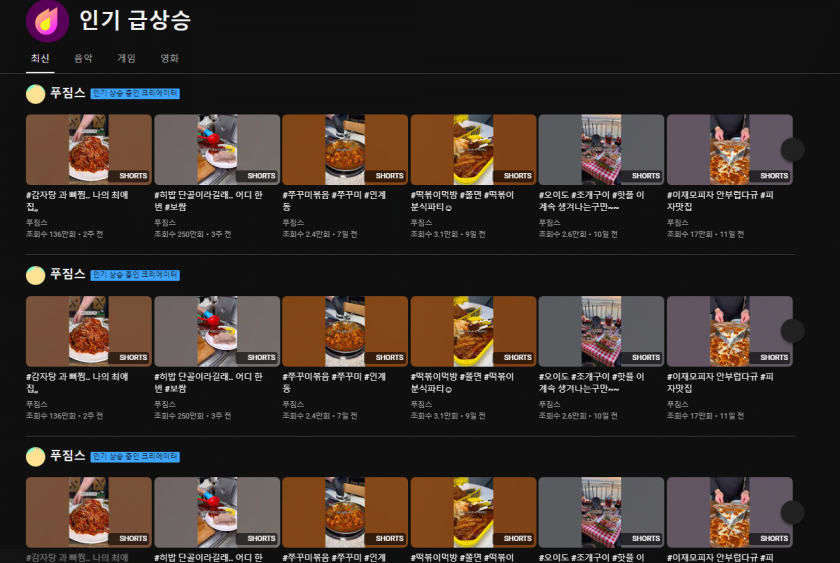Open the 푸짐스 channel name heading of the third section
The width and height of the screenshot is (840, 563).
tap(68, 456)
